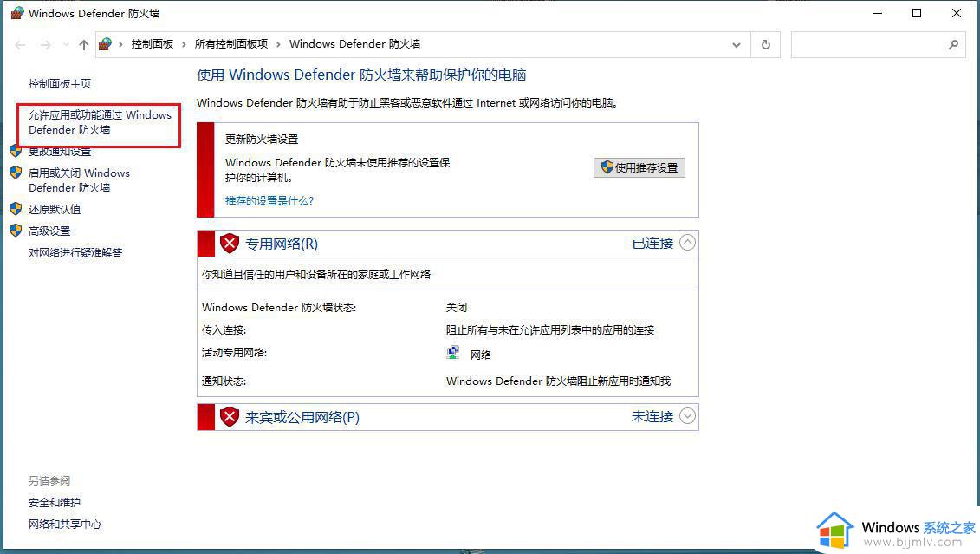The image size is (980, 554).
Task: Go forward with the forward arrow
Action: (46, 45)
